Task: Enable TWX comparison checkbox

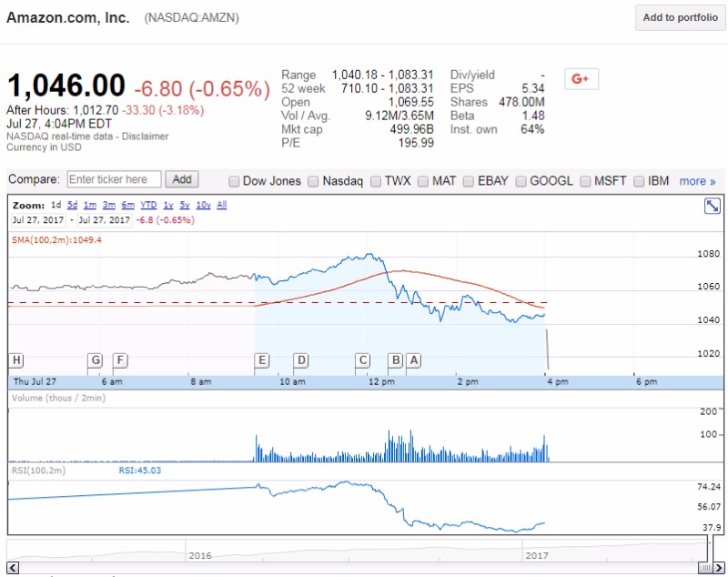Action: 376,181
